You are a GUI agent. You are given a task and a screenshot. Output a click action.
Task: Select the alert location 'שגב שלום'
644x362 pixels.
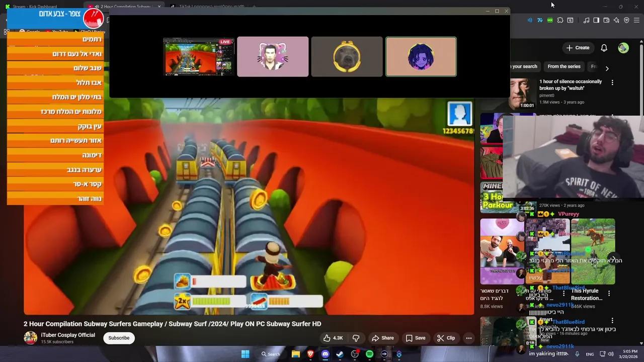pos(55,68)
